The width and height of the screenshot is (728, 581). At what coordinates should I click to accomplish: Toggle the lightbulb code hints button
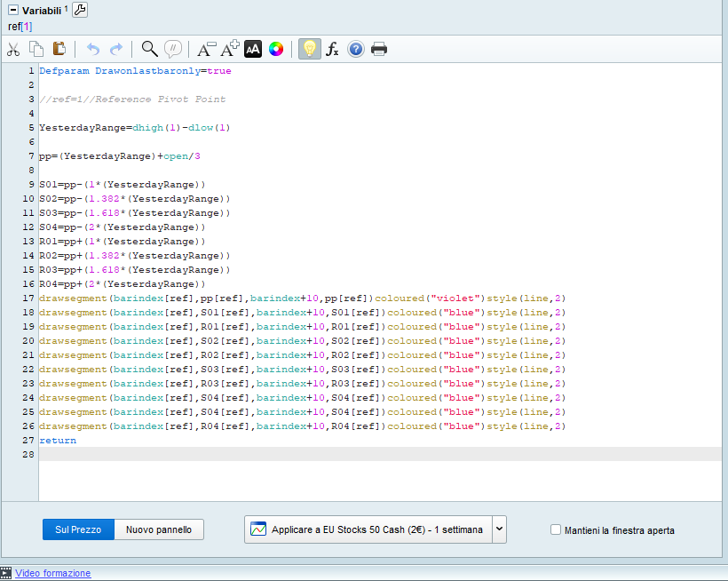click(x=309, y=49)
